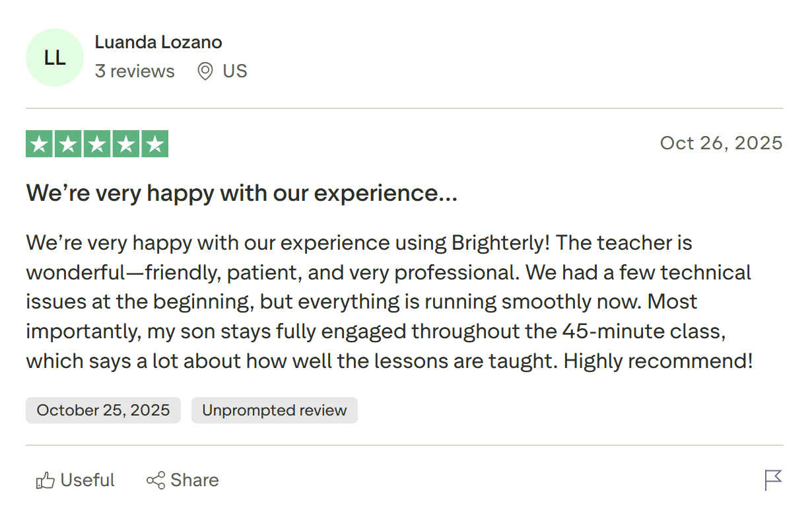View the reviewer's 3 reviews
This screenshot has height=510, width=812.
(135, 71)
